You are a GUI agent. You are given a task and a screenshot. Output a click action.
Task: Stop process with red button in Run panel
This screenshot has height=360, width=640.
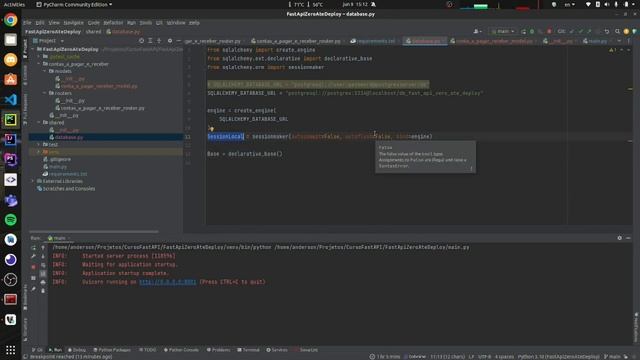(33, 267)
